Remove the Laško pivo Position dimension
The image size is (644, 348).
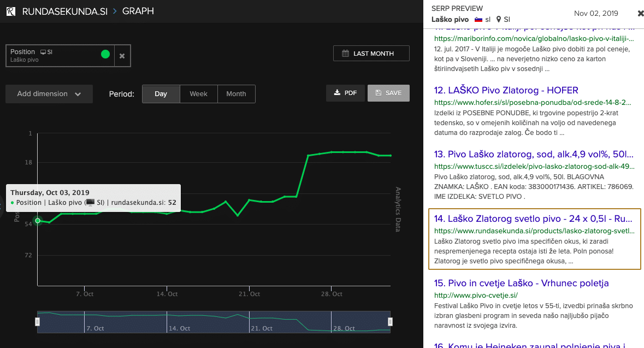coord(122,56)
